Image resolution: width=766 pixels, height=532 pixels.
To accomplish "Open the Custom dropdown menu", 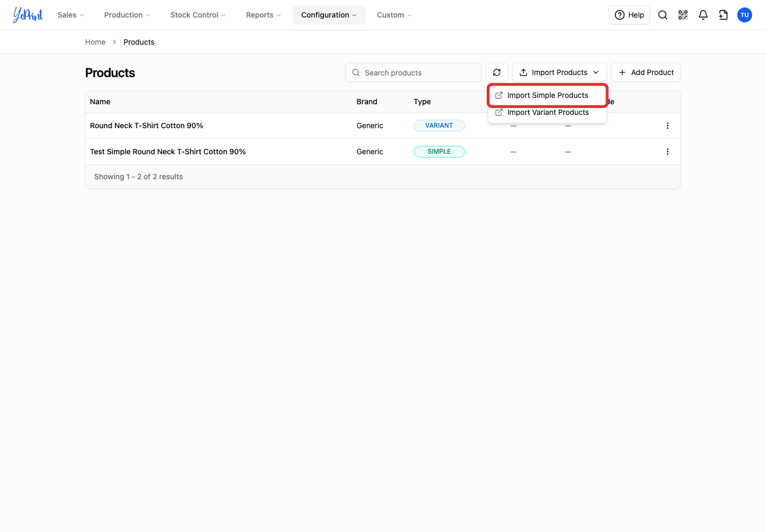I will coord(394,15).
